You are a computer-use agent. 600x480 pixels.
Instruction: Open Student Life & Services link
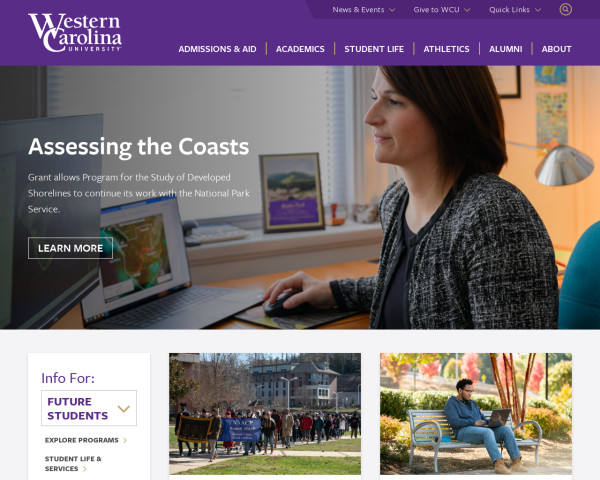coord(73,464)
